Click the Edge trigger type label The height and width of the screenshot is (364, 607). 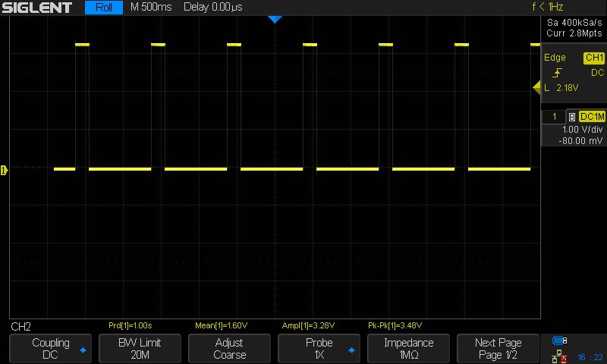(x=555, y=58)
